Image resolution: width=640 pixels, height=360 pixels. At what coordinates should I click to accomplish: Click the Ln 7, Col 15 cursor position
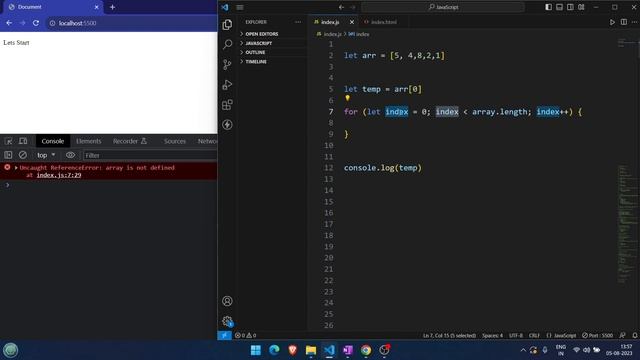tap(449, 335)
